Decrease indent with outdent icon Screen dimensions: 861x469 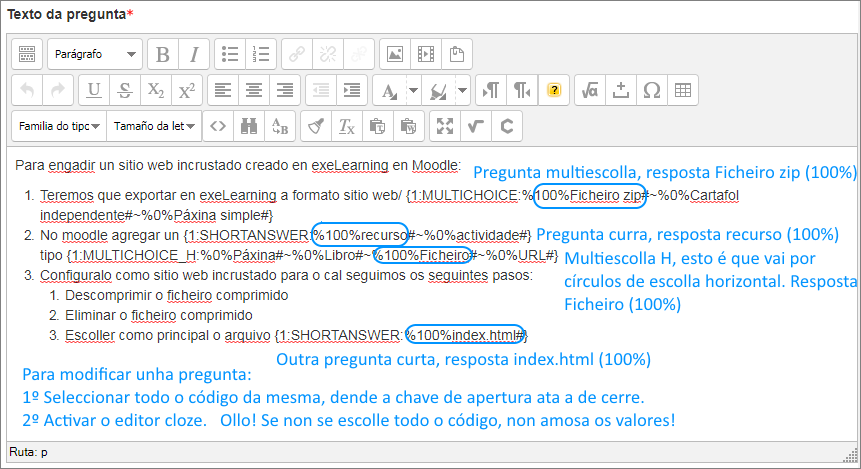pyautogui.click(x=321, y=90)
